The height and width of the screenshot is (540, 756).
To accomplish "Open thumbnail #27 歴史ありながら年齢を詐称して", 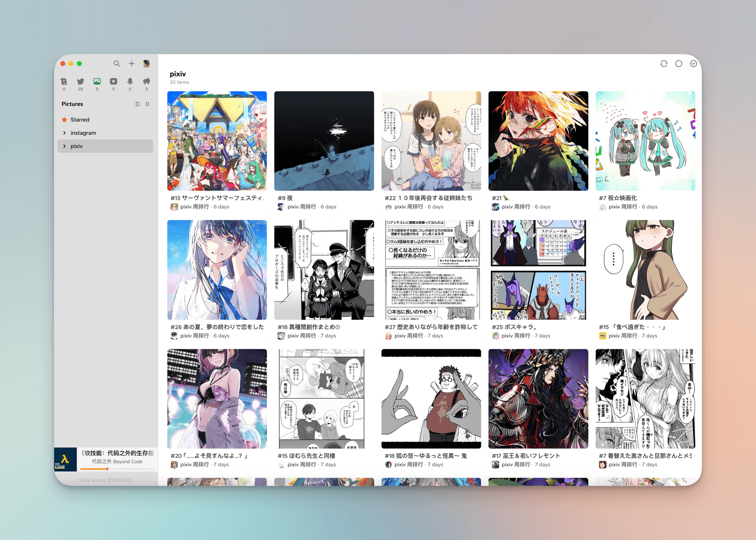I will [x=431, y=270].
